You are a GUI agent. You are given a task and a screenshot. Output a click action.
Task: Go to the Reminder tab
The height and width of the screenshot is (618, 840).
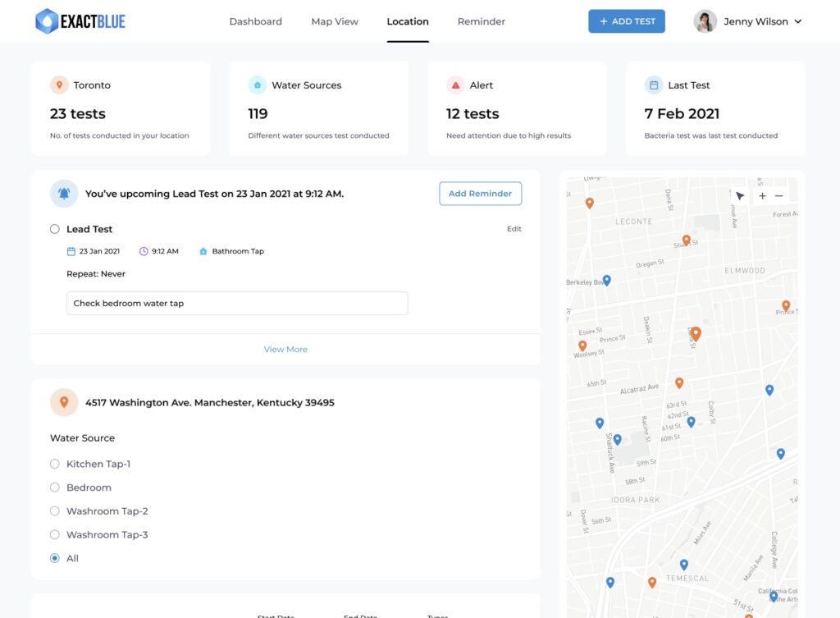(481, 21)
